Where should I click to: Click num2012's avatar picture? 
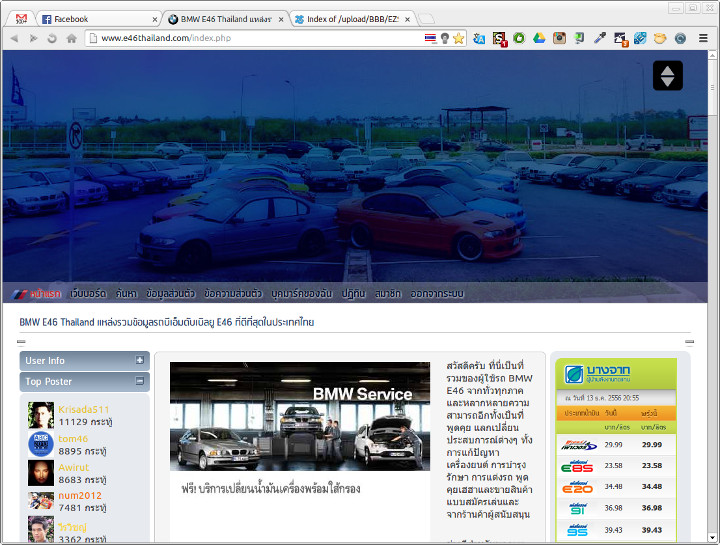tap(41, 501)
